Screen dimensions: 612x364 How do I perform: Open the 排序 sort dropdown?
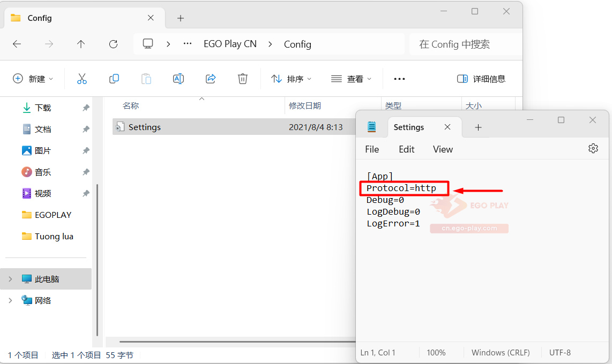pos(291,79)
